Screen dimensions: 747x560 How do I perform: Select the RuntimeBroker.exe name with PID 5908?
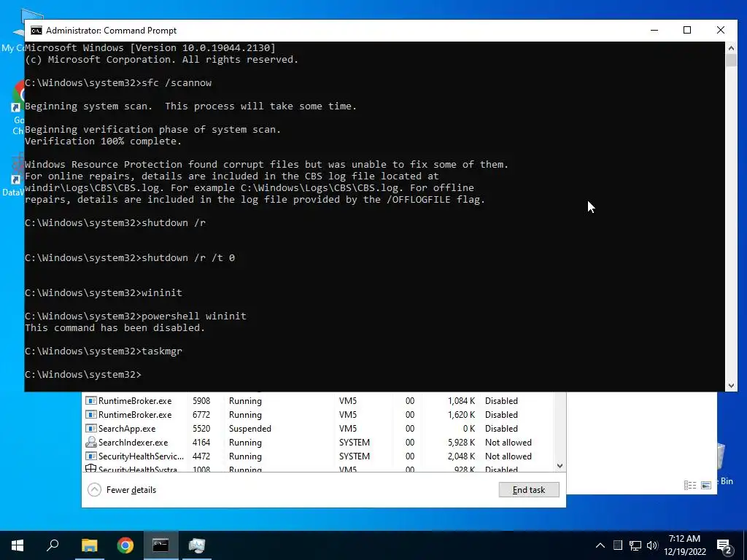[x=135, y=401]
